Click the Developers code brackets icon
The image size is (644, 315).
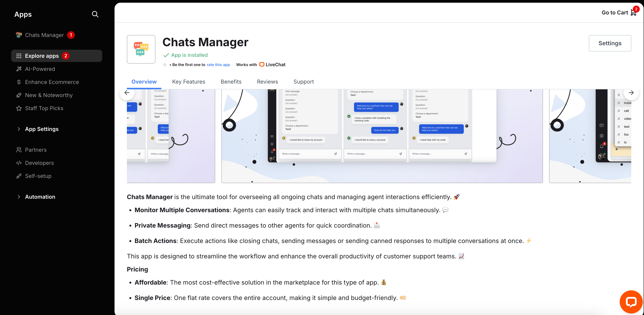(x=19, y=163)
